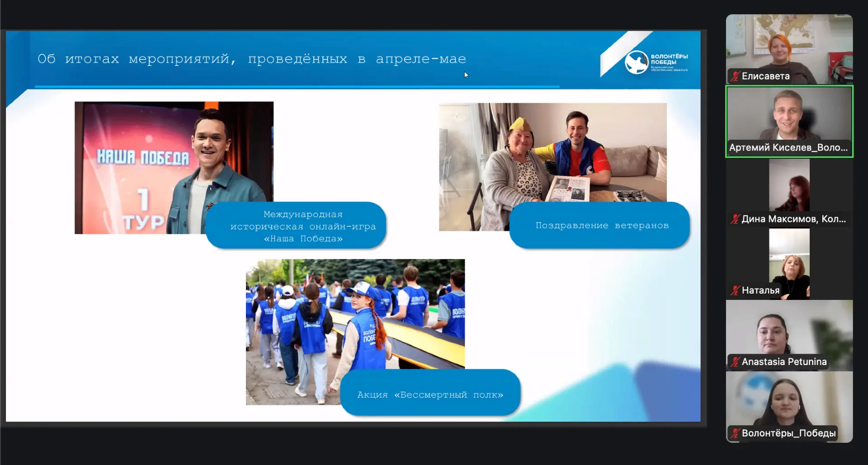Click the 'Волонтёры_Победы' name label
This screenshot has height=465, width=868.
[789, 433]
